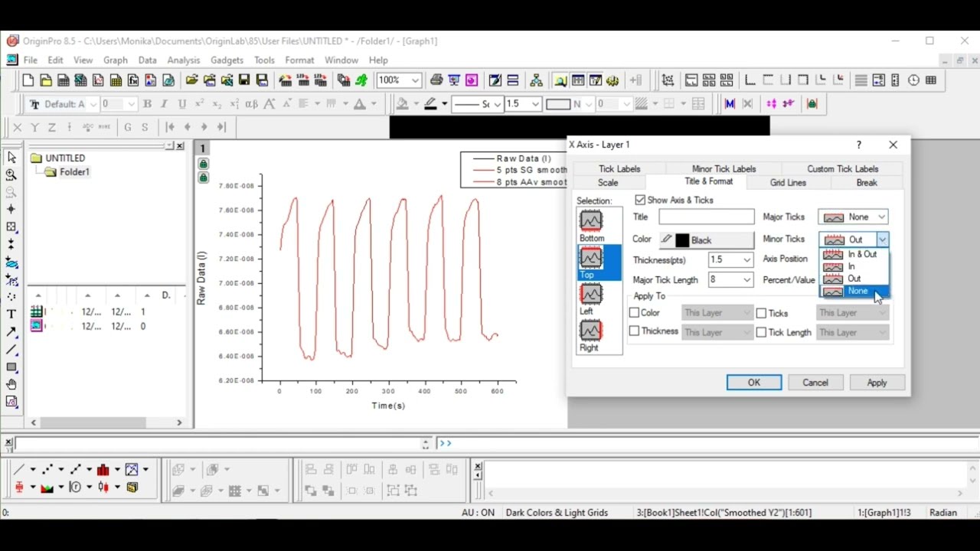This screenshot has height=551, width=980.
Task: Insert Greek alpha-beta symbols
Action: pyautogui.click(x=251, y=104)
